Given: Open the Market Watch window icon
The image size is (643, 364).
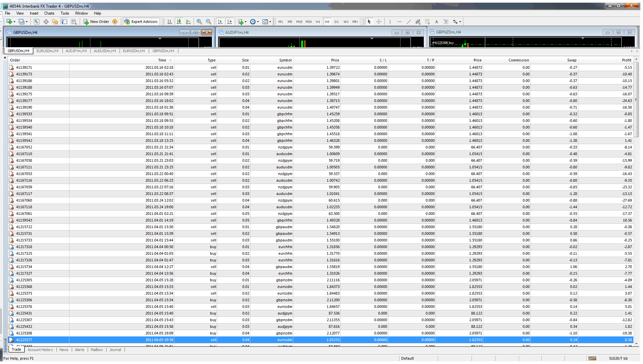Looking at the screenshot, I should pyautogui.click(x=37, y=22).
